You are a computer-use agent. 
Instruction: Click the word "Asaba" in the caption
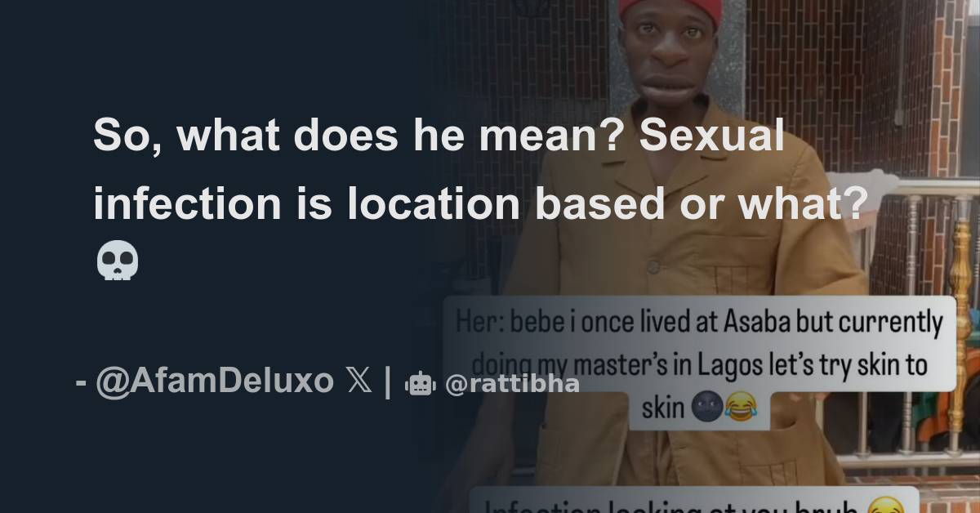tap(759, 324)
